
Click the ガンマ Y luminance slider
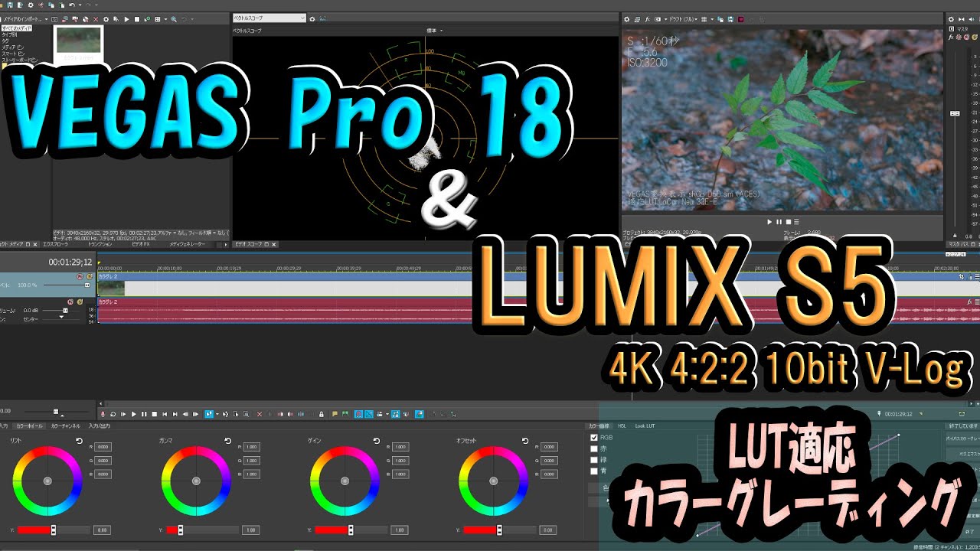tap(201, 530)
